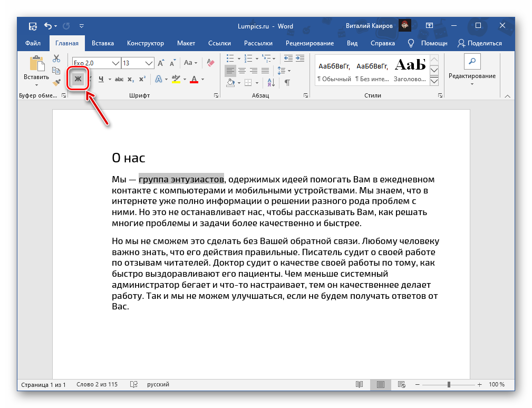Click the Слово 2 из 115 word count
The width and height of the screenshot is (532, 408).
click(x=97, y=384)
